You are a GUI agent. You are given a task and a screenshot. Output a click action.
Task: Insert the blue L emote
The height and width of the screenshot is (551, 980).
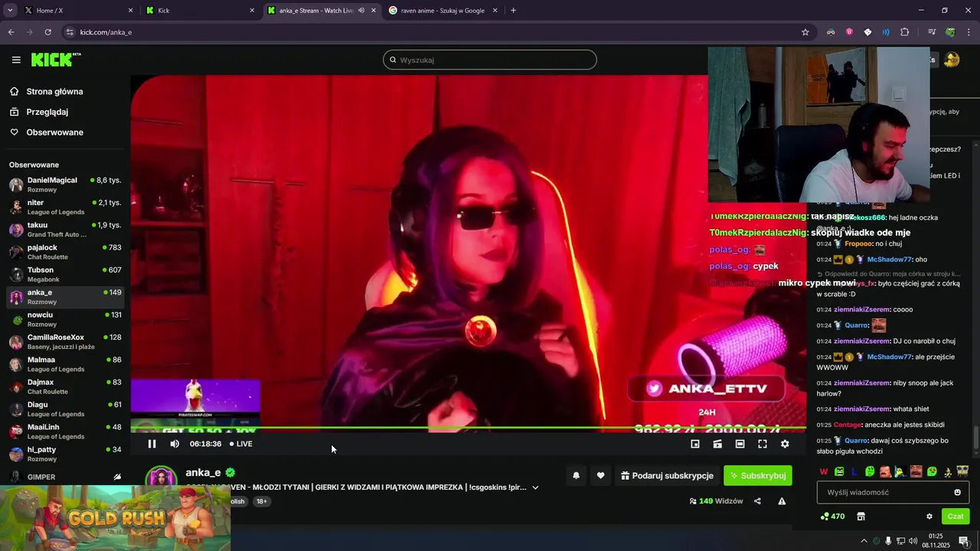click(854, 471)
